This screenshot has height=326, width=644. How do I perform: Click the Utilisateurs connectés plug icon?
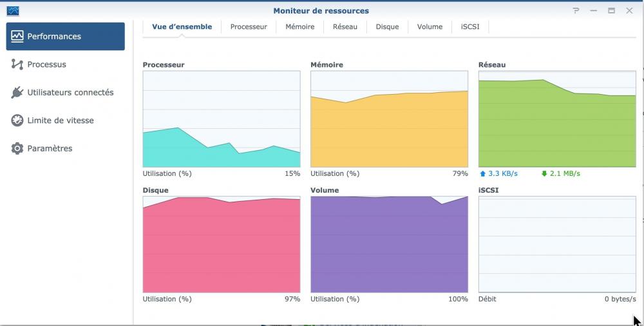coord(17,93)
